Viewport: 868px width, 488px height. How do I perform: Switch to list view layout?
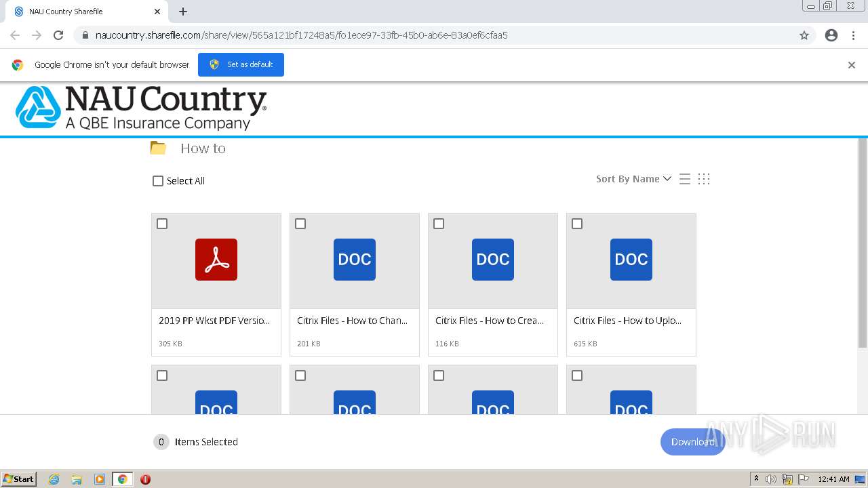pos(685,179)
